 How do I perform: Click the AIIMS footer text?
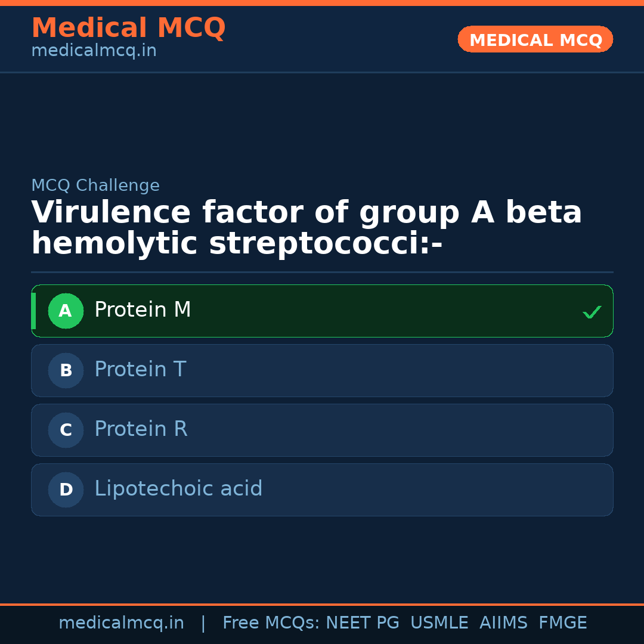503,623
